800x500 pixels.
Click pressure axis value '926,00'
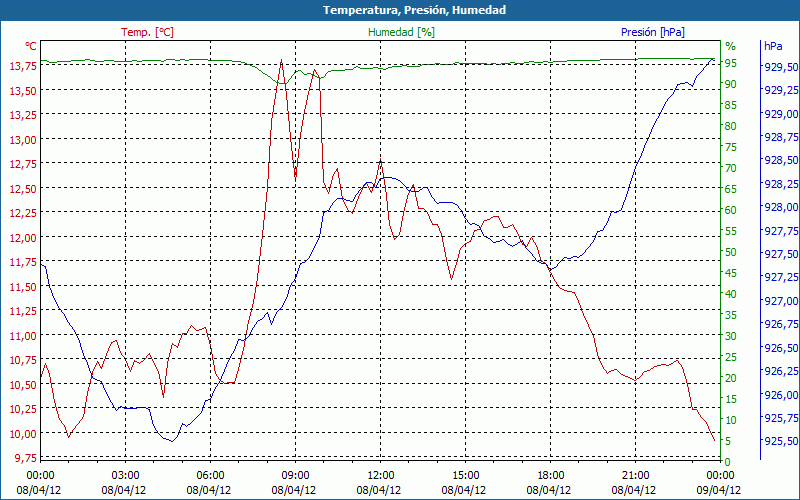tap(781, 394)
